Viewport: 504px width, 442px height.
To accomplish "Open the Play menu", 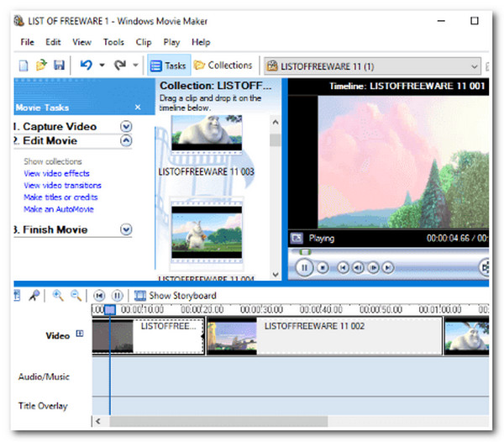I will tap(171, 42).
